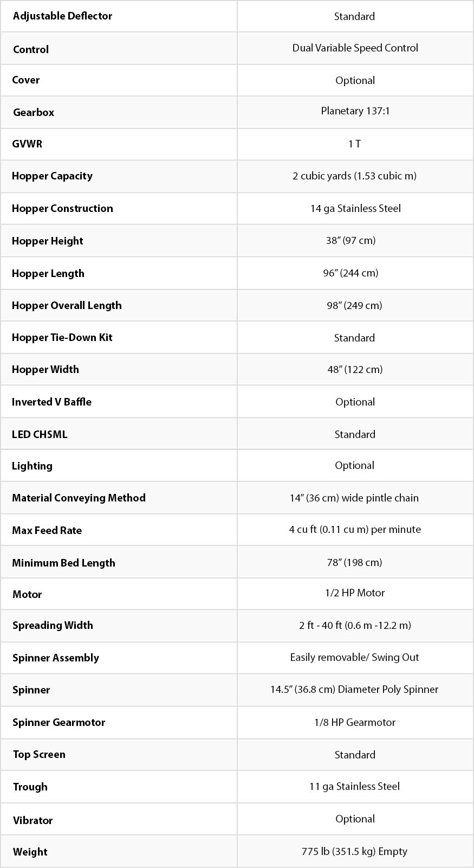The width and height of the screenshot is (474, 868).
Task: Click the Hopper Height label
Action: tap(48, 241)
